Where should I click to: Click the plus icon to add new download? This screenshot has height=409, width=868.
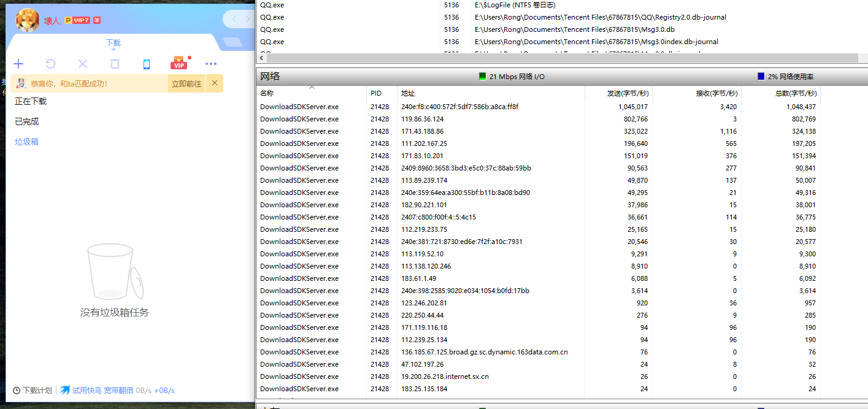point(18,64)
